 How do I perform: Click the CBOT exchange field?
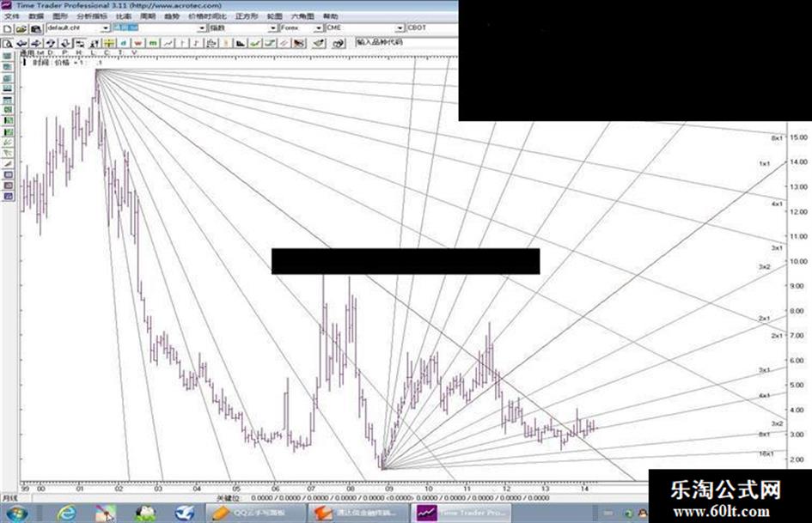(432, 28)
